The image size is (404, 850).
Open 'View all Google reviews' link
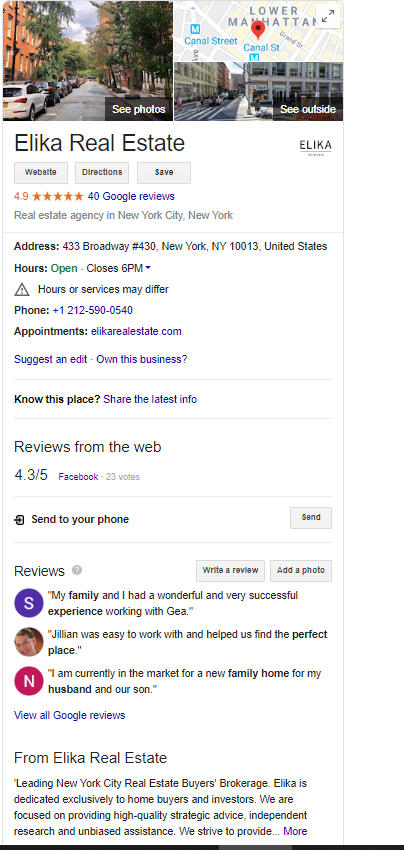69,715
